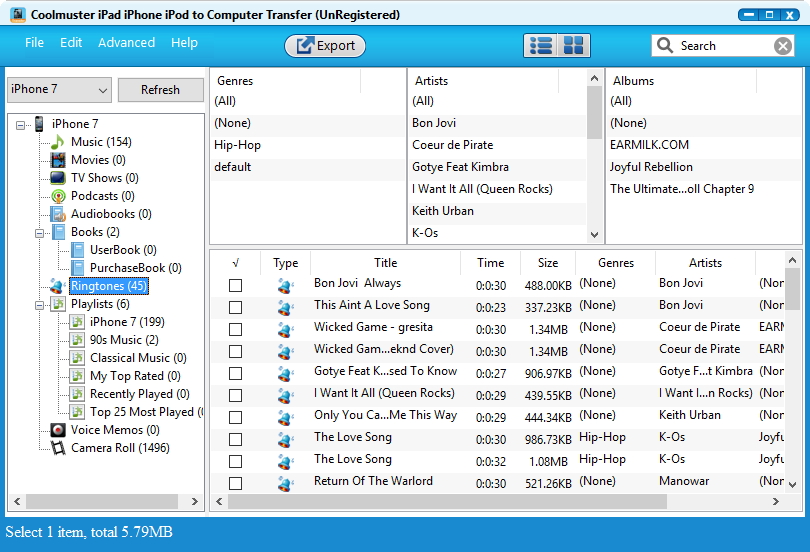Collapse the Playlists tree node
The image size is (810, 552).
39,305
